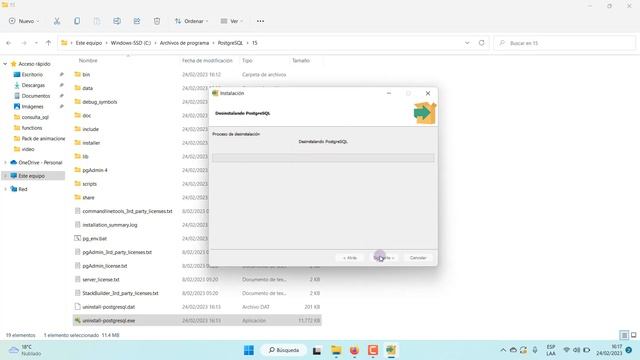Screen dimensions: 640x360
Task: Open the clock showing 24/02/2023
Action: pos(609,350)
